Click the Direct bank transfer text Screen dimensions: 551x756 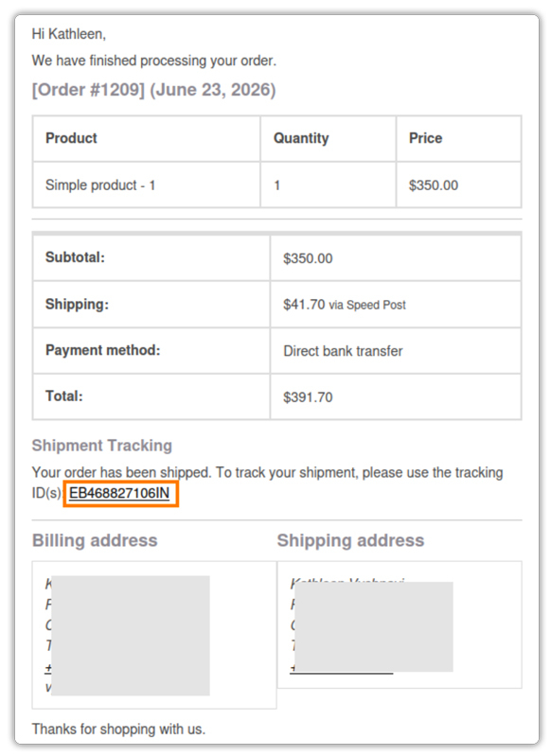pos(343,351)
